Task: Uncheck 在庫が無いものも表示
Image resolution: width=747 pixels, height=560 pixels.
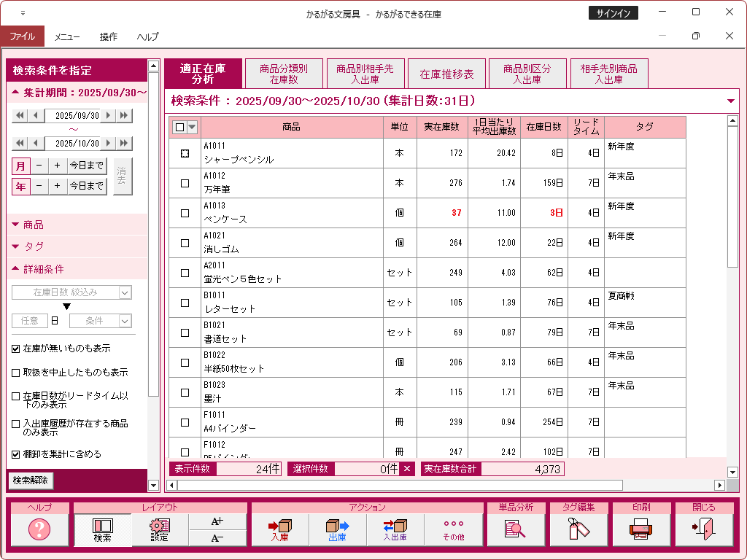Action: 16,349
